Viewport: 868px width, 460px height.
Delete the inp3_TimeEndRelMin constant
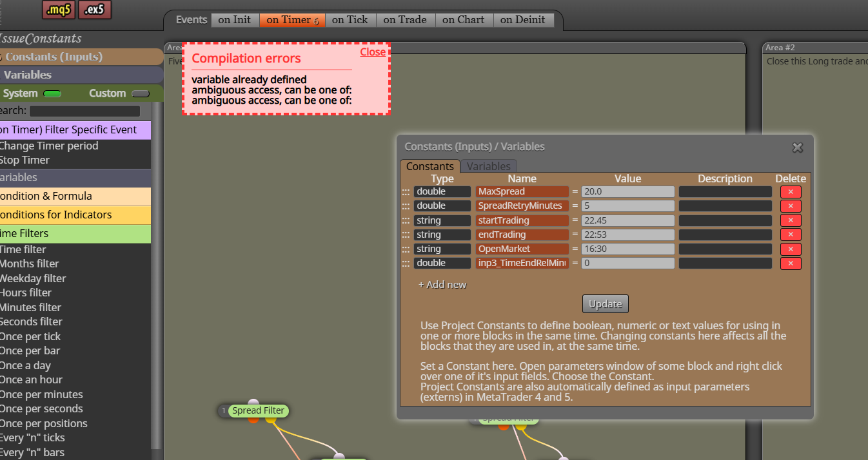[791, 263]
